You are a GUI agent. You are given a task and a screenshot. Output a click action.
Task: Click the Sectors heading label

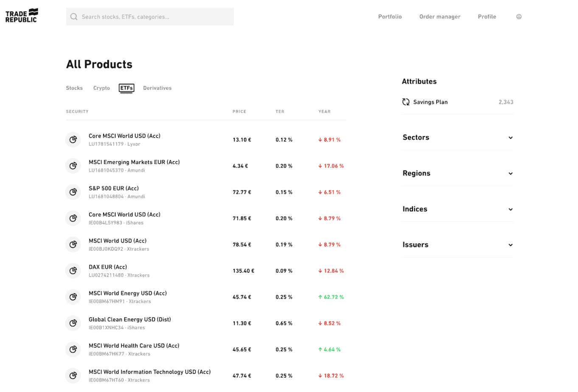[416, 137]
